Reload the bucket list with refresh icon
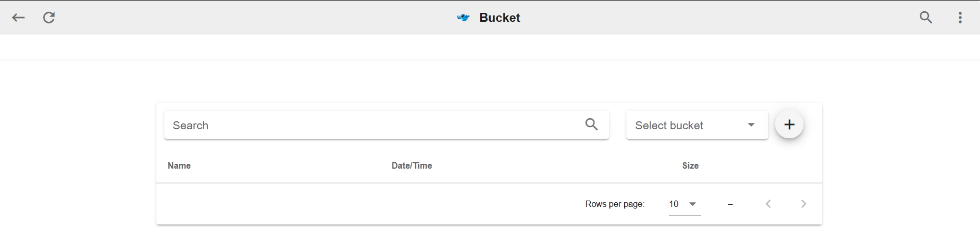 [x=49, y=18]
